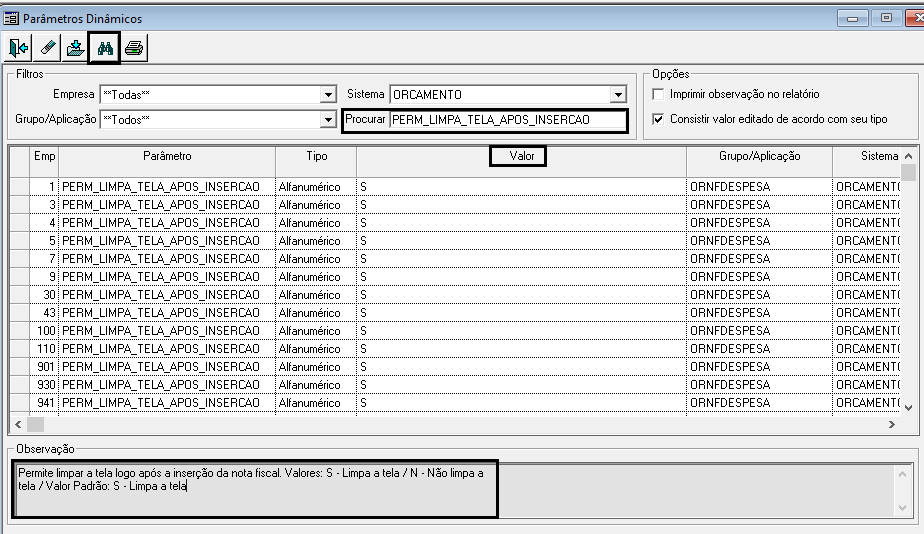
Task: Maximize the Parâmetros Dinâmicos window
Action: point(886,18)
